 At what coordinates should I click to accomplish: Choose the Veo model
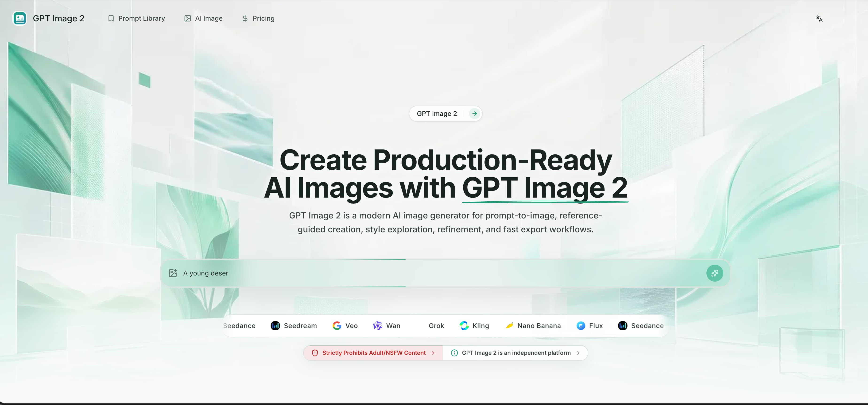345,325
